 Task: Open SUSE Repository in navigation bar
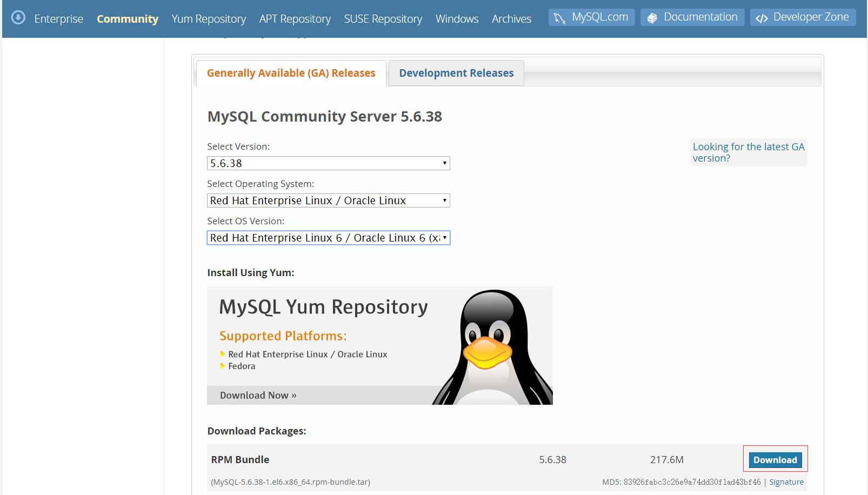click(x=383, y=19)
